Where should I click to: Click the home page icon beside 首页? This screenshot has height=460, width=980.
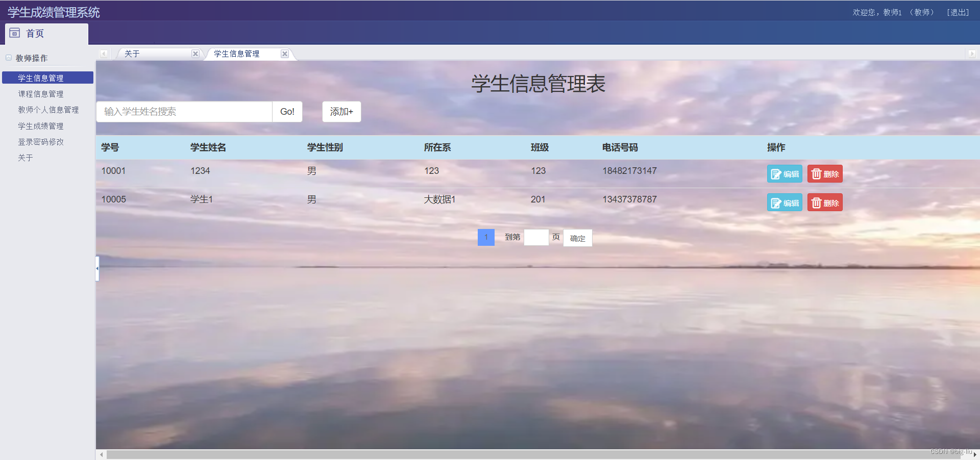pyautogui.click(x=14, y=33)
